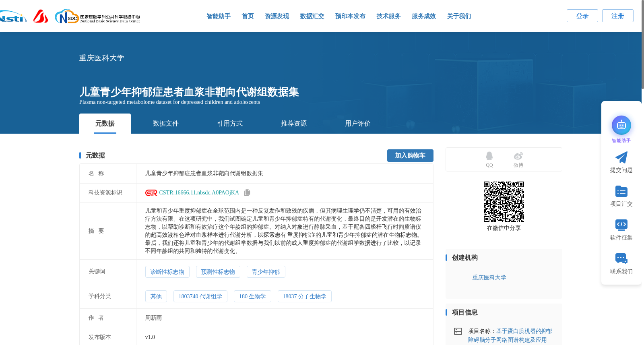644x345 pixels.
Task: Click the page vertical scrollbar
Action: pyautogui.click(x=642, y=44)
